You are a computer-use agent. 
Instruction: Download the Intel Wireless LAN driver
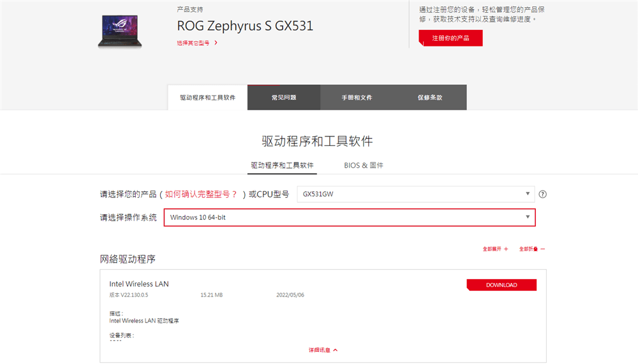point(501,285)
